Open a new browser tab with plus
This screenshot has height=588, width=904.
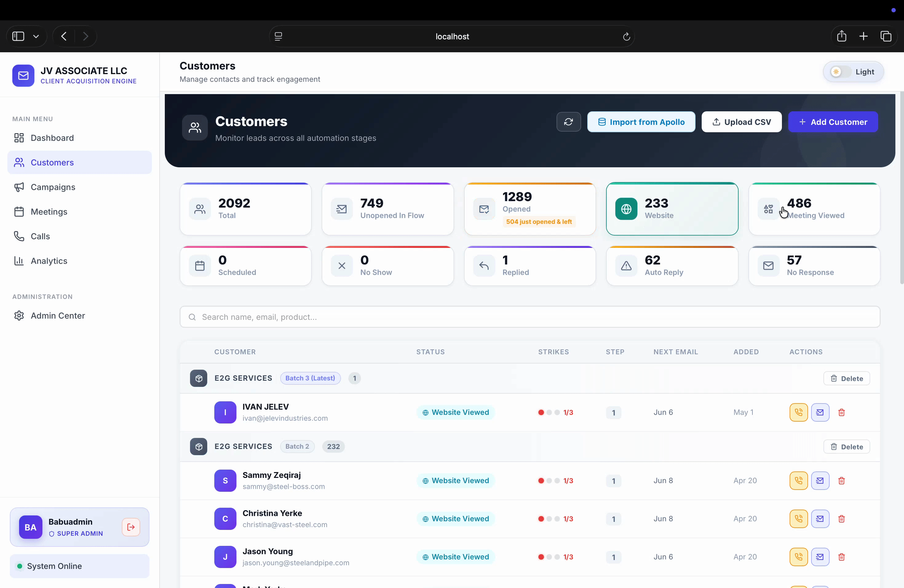pos(863,36)
